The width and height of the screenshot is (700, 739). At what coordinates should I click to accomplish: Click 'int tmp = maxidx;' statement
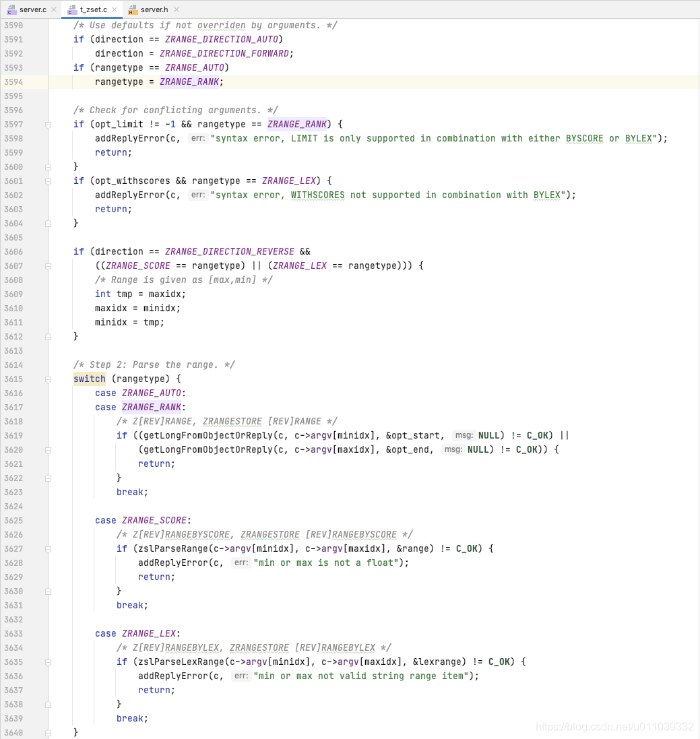click(x=140, y=294)
